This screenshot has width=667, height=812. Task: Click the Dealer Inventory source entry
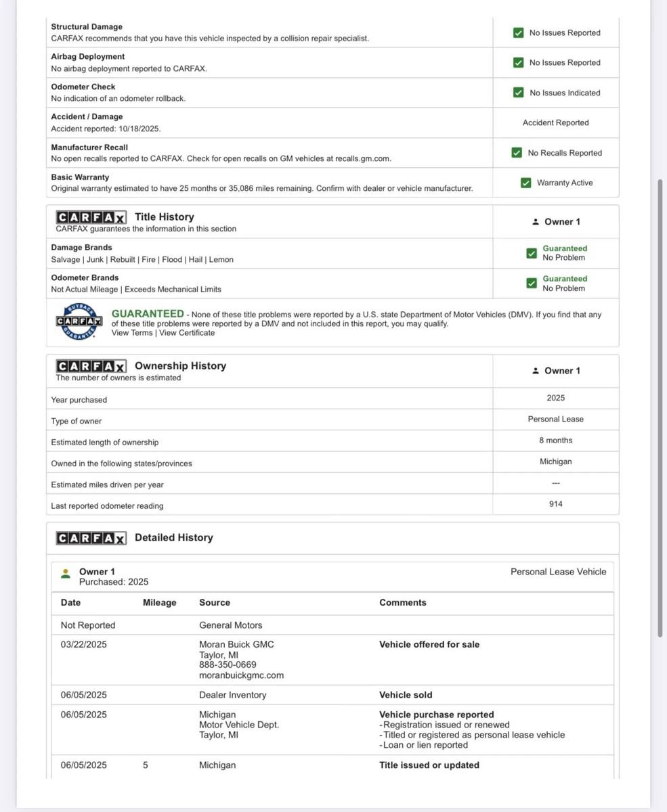233,695
